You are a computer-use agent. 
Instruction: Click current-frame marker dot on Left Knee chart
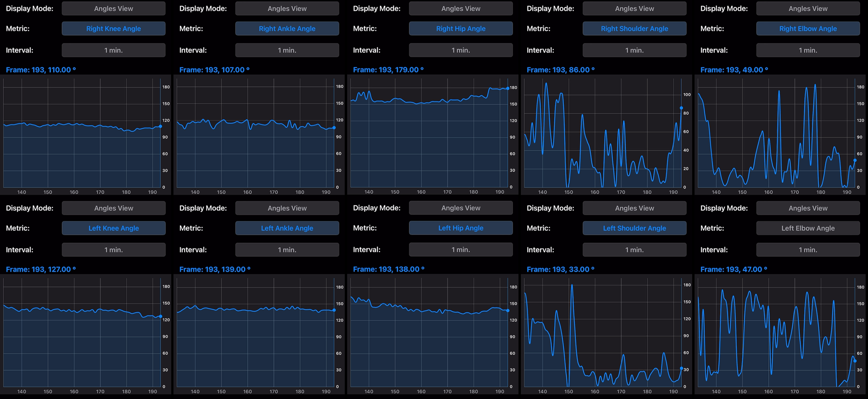coord(160,317)
